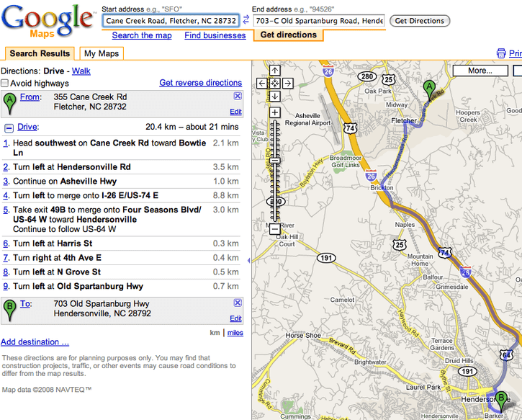Image resolution: width=522 pixels, height=420 pixels.
Task: Open step 7 4th Ave E link
Action: pyautogui.click(x=6, y=258)
